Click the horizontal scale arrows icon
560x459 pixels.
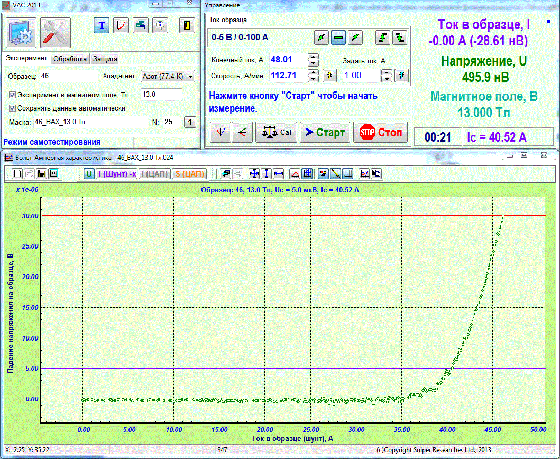(x=279, y=174)
